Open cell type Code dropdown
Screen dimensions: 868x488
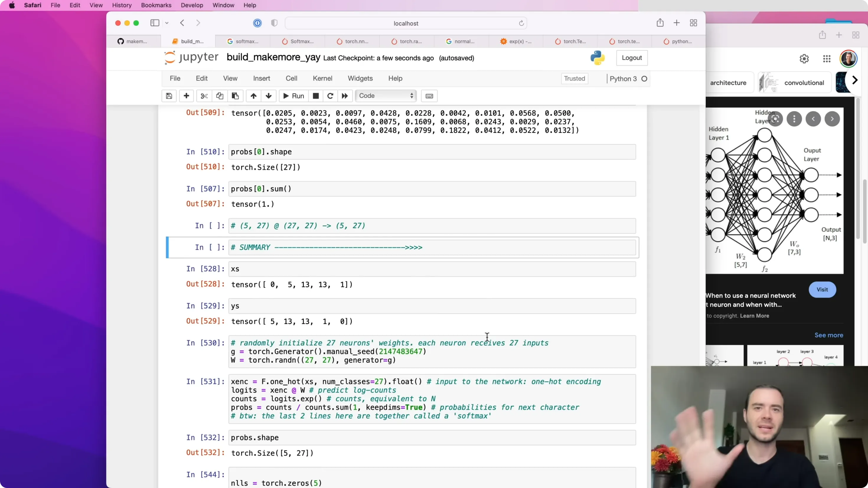click(386, 96)
